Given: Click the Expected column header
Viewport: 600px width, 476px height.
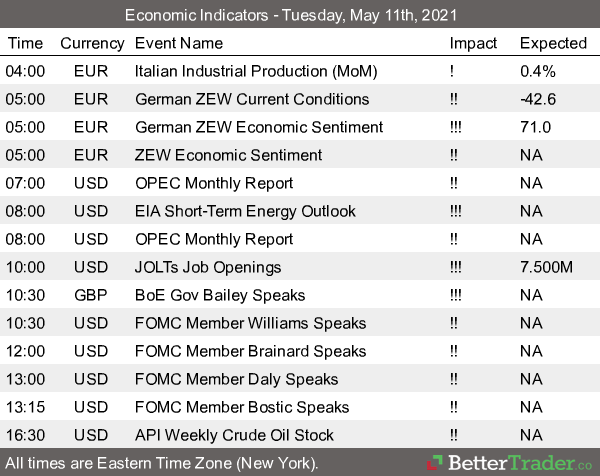Looking at the screenshot, I should coord(553,43).
